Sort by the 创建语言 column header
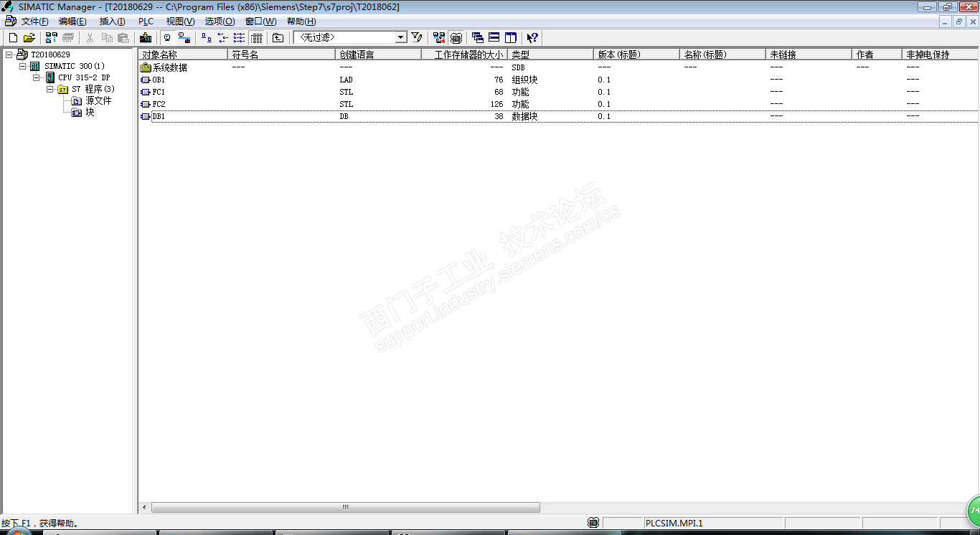Viewport: 980px width, 535px height. [x=379, y=55]
